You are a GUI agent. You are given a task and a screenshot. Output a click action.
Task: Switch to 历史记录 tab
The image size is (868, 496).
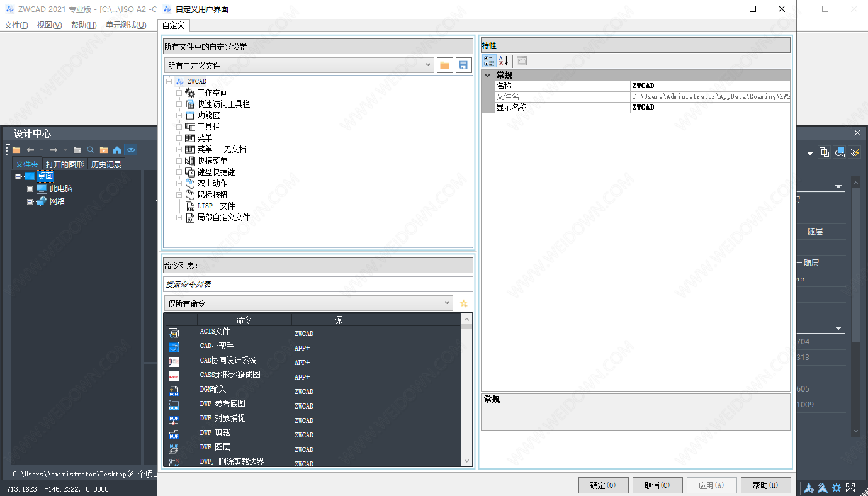point(106,164)
